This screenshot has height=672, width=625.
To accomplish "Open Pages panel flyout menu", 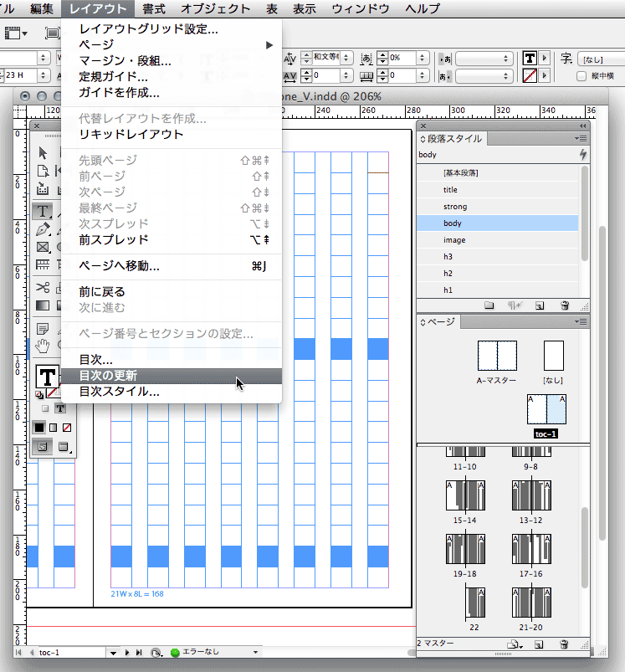I will pos(581,321).
